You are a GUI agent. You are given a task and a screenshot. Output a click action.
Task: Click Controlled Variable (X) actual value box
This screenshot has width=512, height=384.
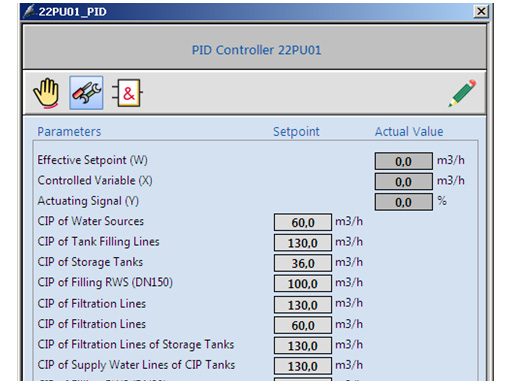[404, 182]
